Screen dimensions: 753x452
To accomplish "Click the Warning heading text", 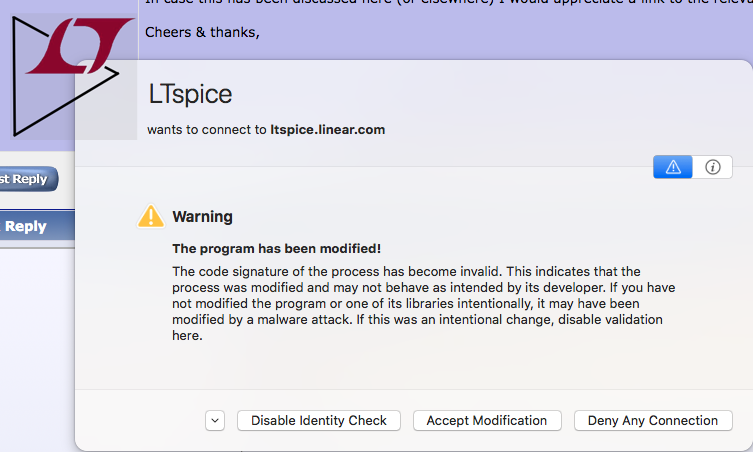I will click(203, 217).
